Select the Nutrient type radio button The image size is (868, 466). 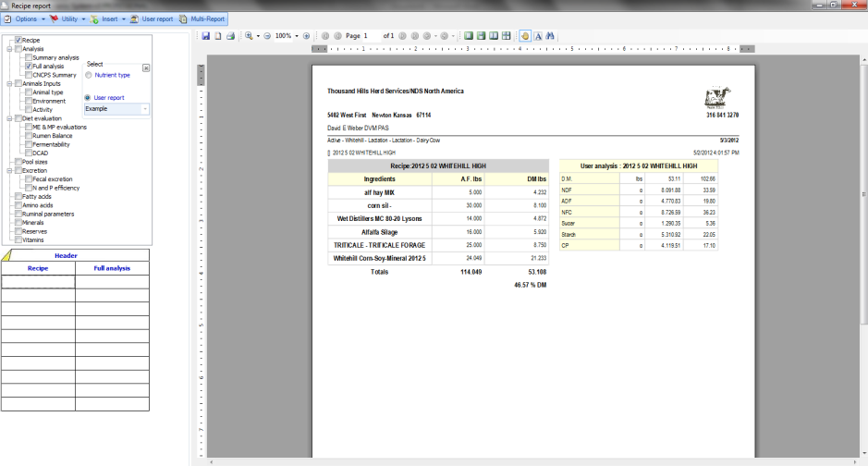point(88,75)
